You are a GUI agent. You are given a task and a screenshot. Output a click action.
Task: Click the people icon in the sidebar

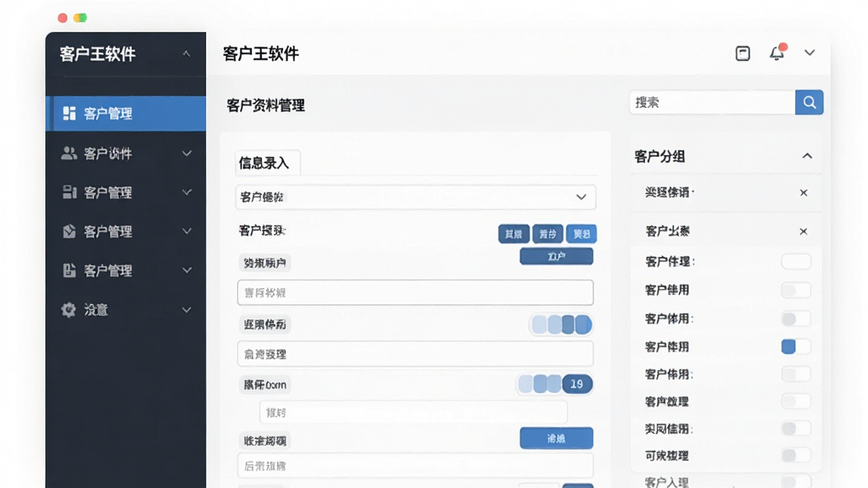tap(69, 153)
